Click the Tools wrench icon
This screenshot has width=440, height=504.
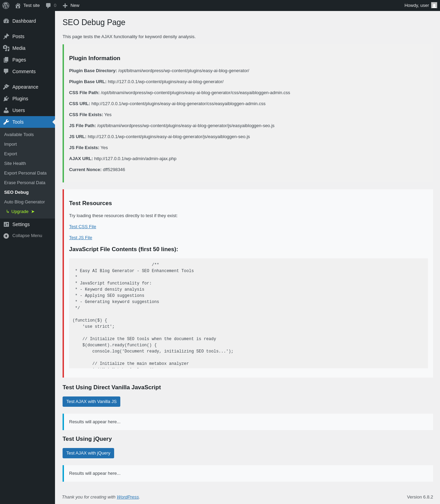(6, 122)
